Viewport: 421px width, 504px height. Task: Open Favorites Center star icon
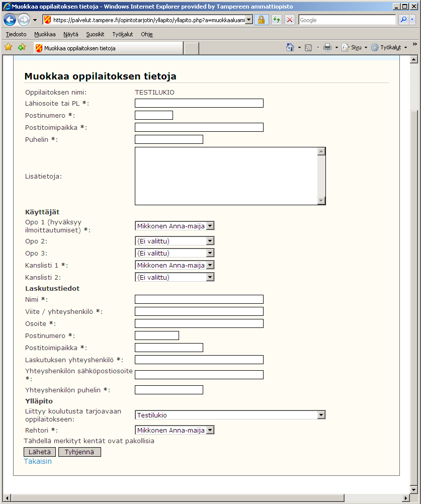[9, 47]
